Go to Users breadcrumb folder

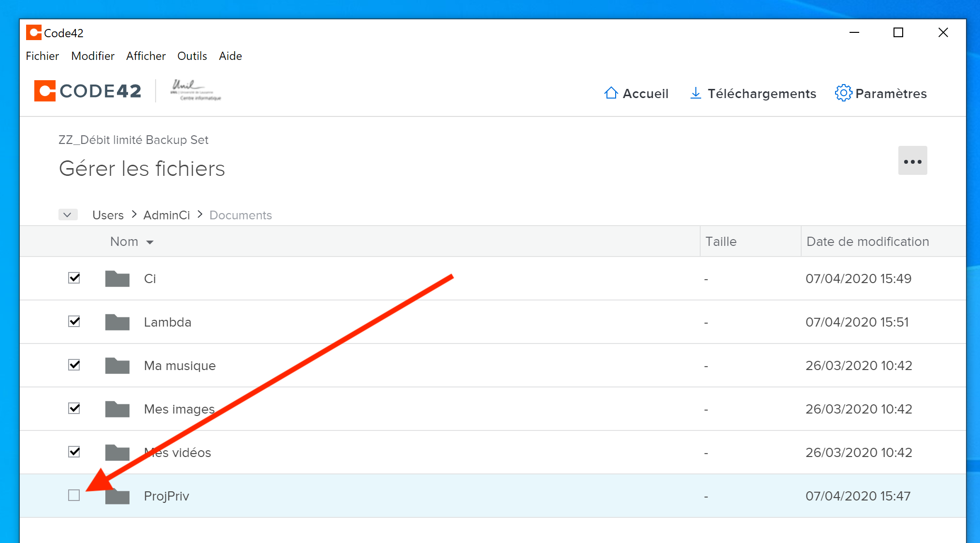[108, 215]
